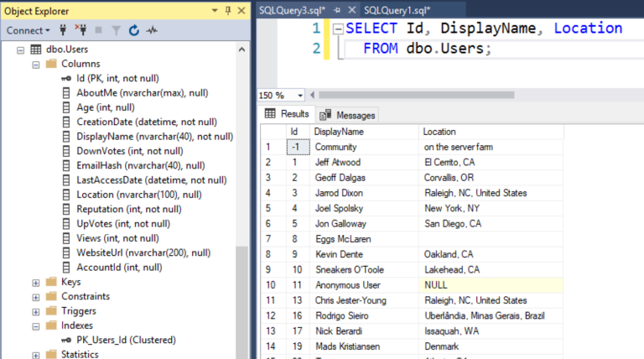Click the Disconnect plug icon
The width and height of the screenshot is (644, 359).
point(82,30)
